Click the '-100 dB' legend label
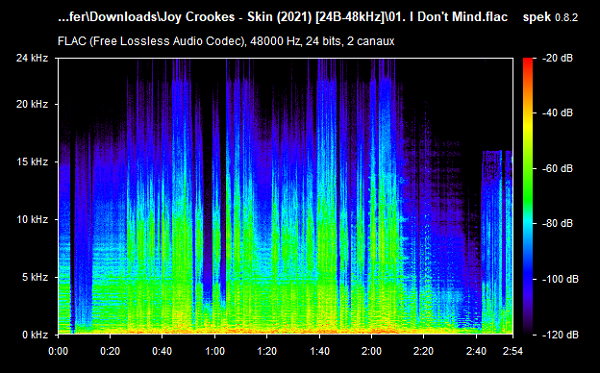600x373 pixels. pos(560,279)
